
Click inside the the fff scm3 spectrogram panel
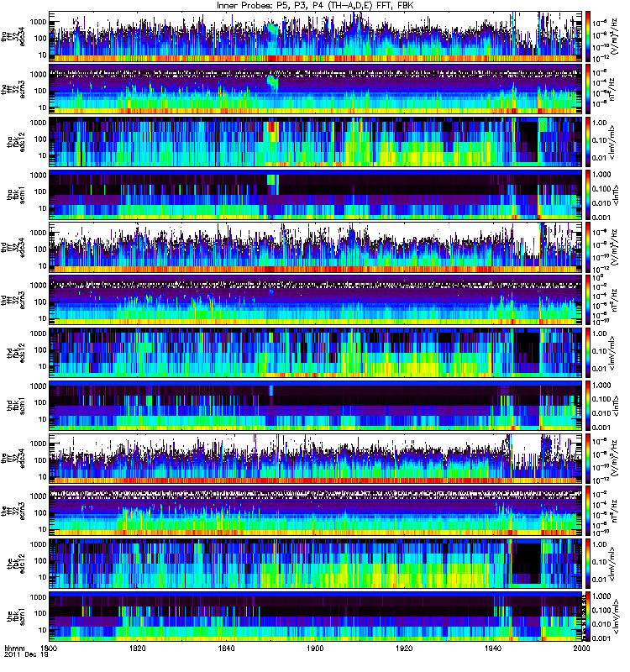316,511
